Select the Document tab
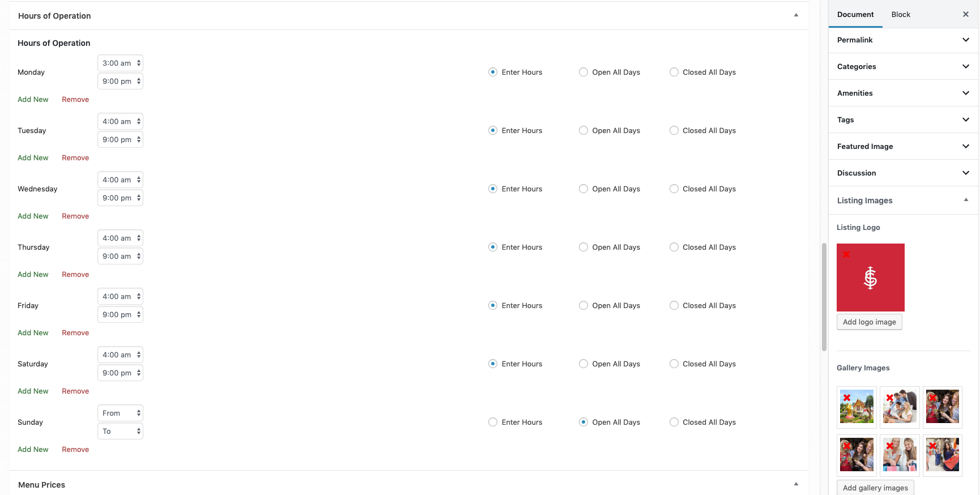The height and width of the screenshot is (495, 980). pos(855,14)
